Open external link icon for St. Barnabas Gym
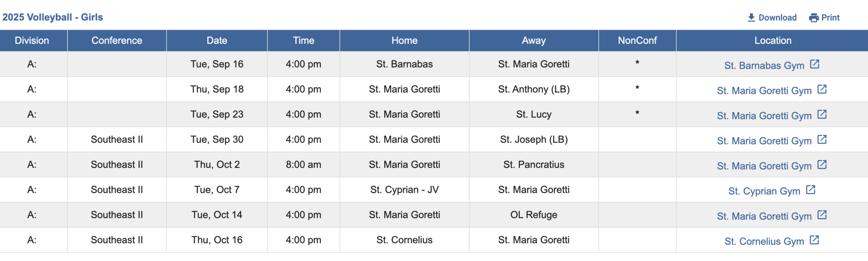This screenshot has height=261, width=868. click(x=815, y=64)
